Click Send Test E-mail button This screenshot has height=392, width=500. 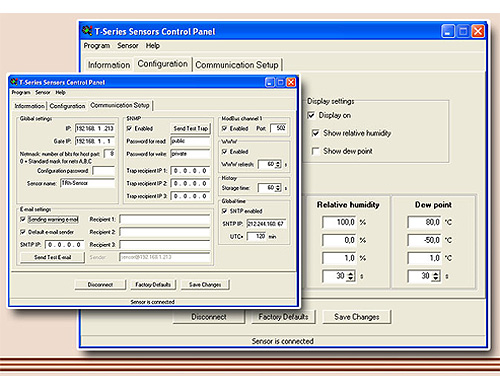(x=52, y=257)
